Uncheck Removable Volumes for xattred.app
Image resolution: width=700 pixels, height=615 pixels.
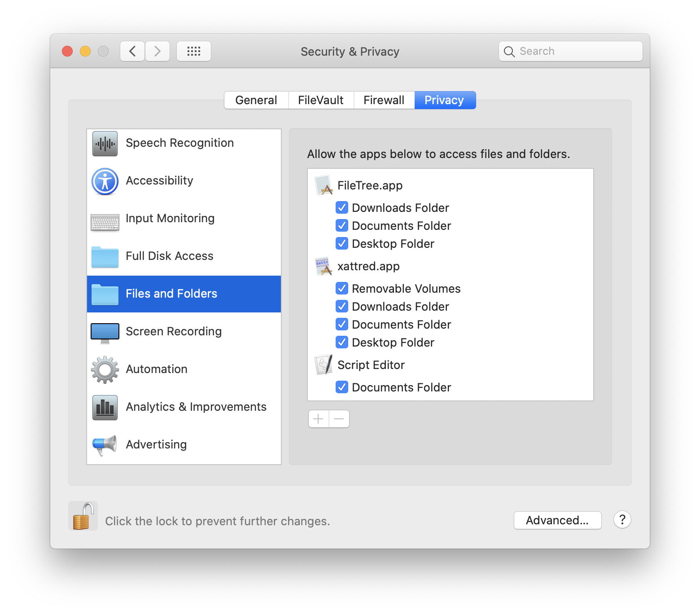point(342,288)
